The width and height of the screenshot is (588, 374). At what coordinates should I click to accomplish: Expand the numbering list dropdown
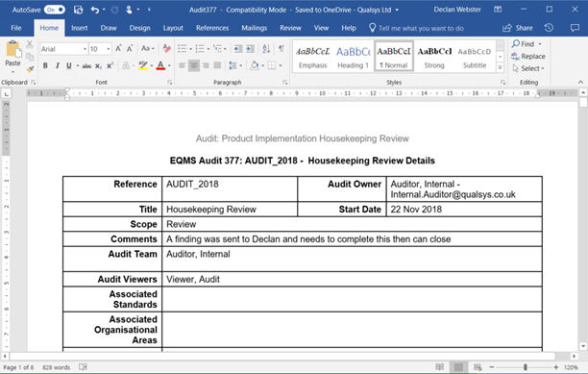click(x=208, y=49)
